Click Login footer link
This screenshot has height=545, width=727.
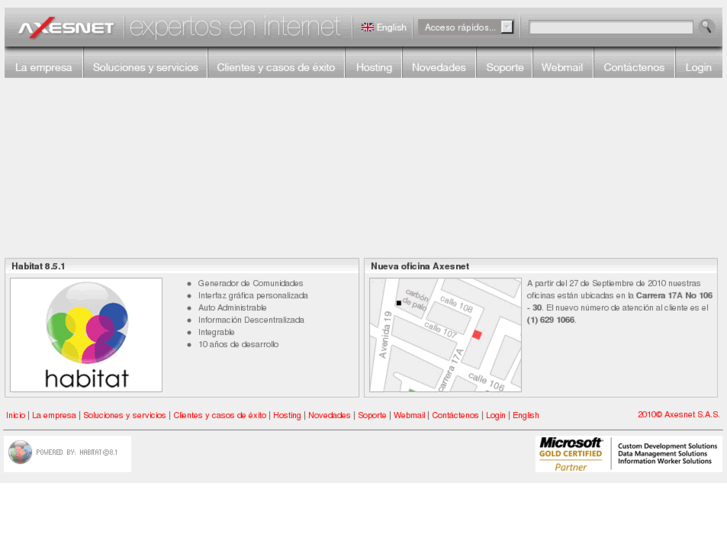click(x=496, y=415)
